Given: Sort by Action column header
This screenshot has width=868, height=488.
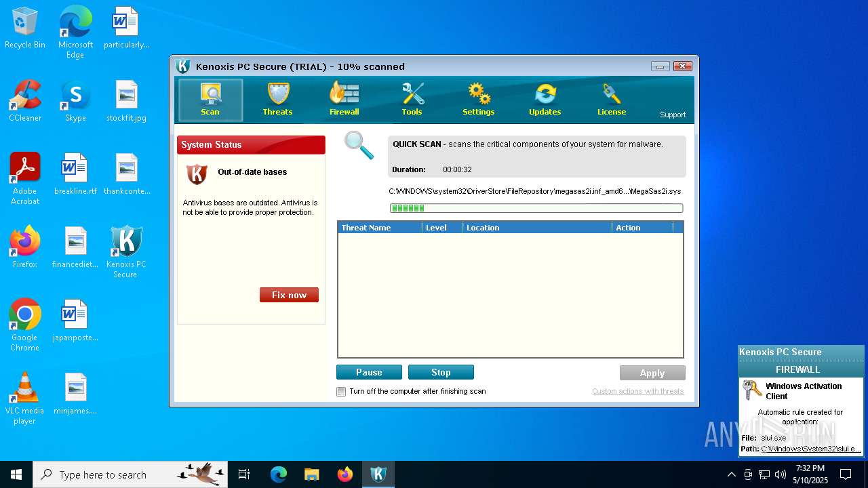Looking at the screenshot, I should (643, 228).
